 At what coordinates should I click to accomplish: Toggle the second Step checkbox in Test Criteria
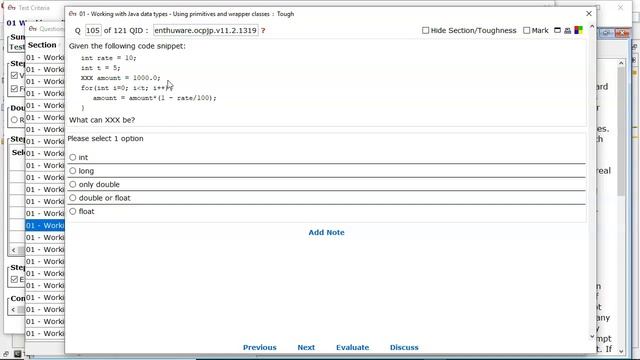(x=15, y=89)
